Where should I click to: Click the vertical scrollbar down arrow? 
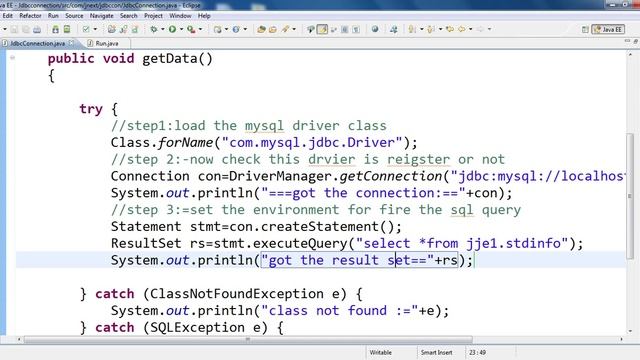point(630,331)
